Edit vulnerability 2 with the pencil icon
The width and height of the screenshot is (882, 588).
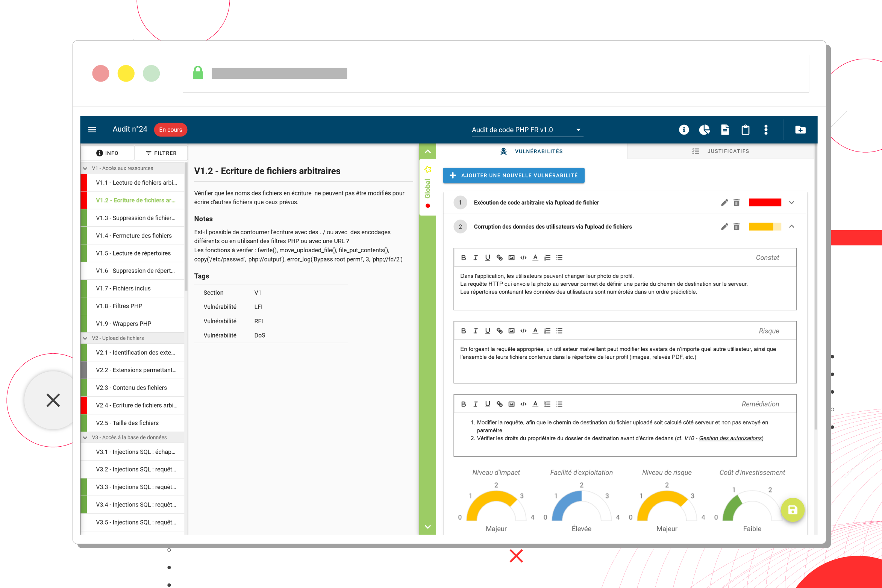point(724,226)
